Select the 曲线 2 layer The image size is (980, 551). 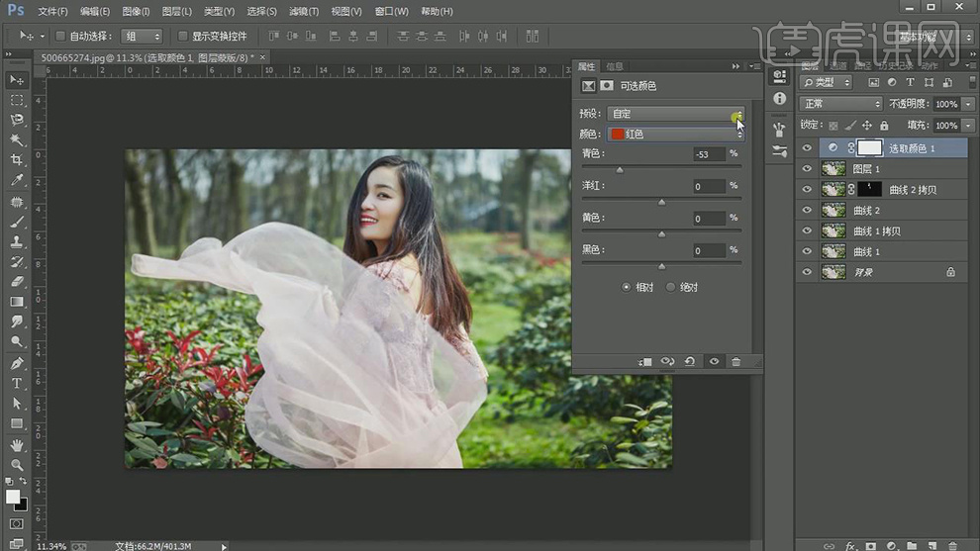(866, 210)
